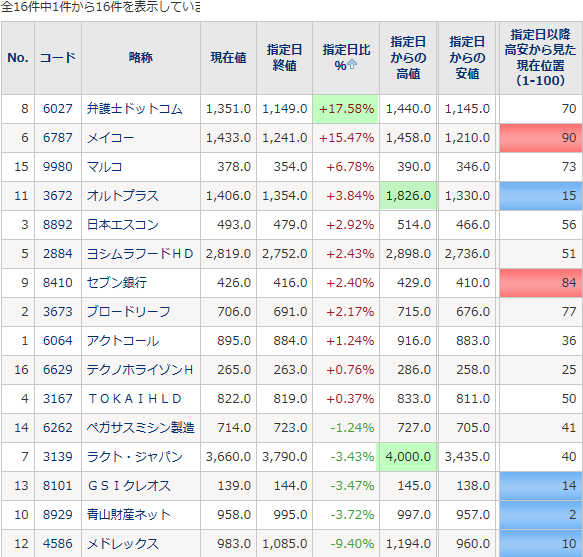Select the green highlighted 1,826.0 high value
Image resolution: width=583 pixels, height=557 pixels.
pyautogui.click(x=408, y=196)
